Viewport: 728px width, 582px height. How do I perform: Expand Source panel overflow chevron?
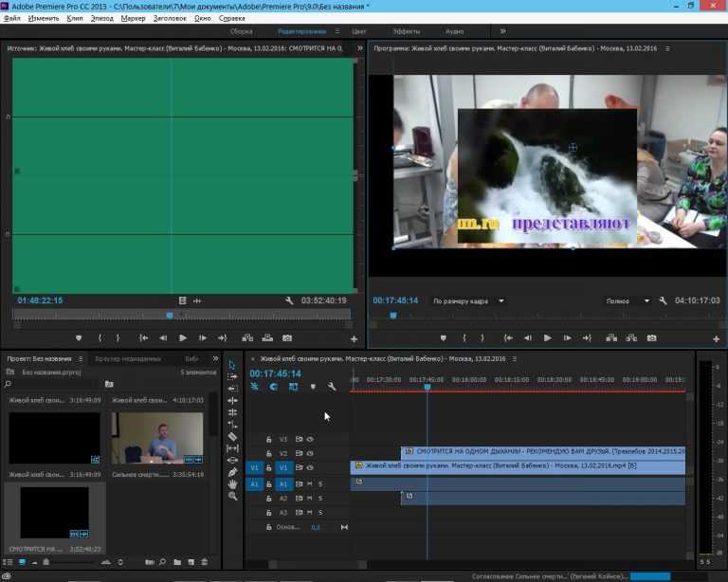(360, 48)
